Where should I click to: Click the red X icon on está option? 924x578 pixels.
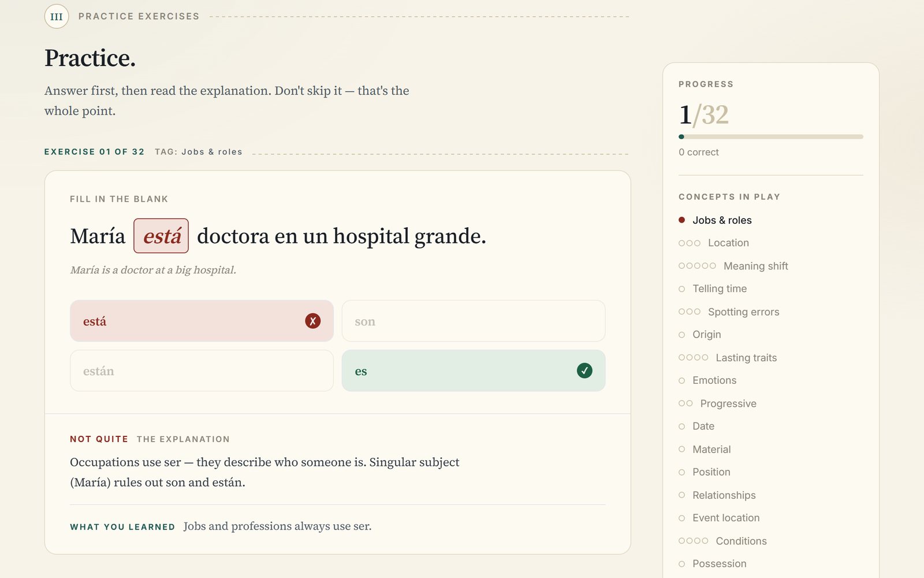pyautogui.click(x=312, y=321)
